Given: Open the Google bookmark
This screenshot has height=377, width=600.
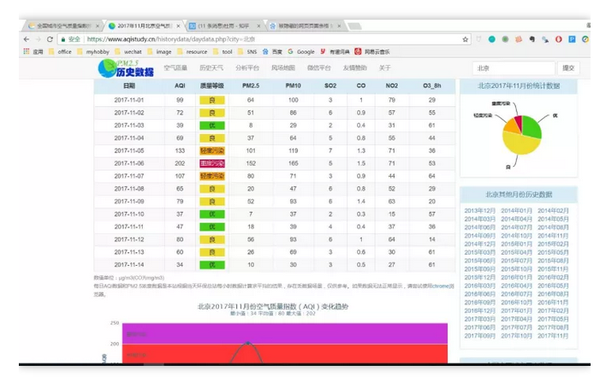Looking at the screenshot, I should pyautogui.click(x=301, y=52).
